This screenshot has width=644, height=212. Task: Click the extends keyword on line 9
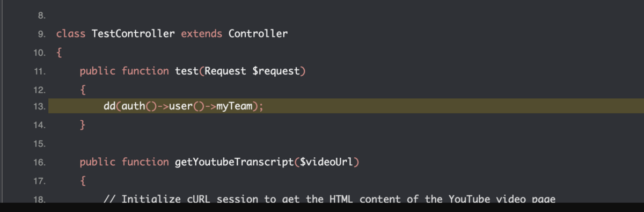pyautogui.click(x=201, y=34)
